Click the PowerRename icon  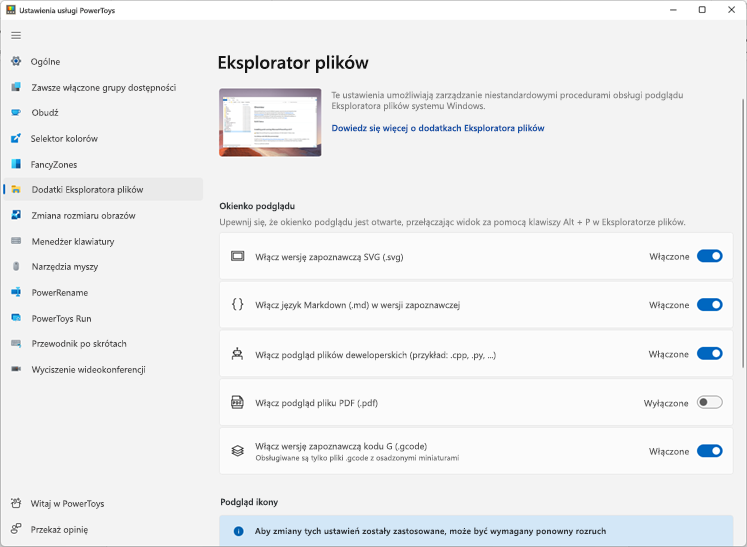[16, 292]
